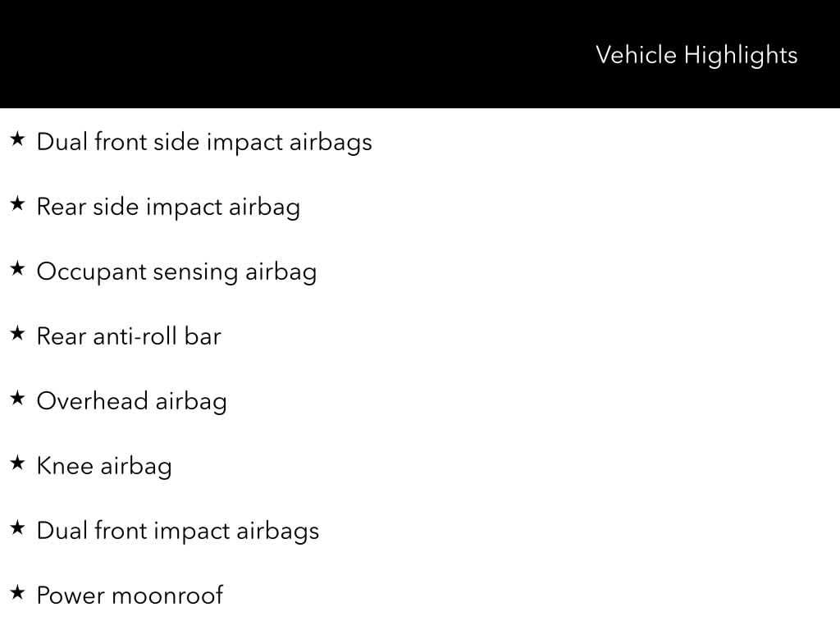This screenshot has height=630, width=840.
Task: Select the star icon before Occupant sensing airbag
Action: click(17, 269)
